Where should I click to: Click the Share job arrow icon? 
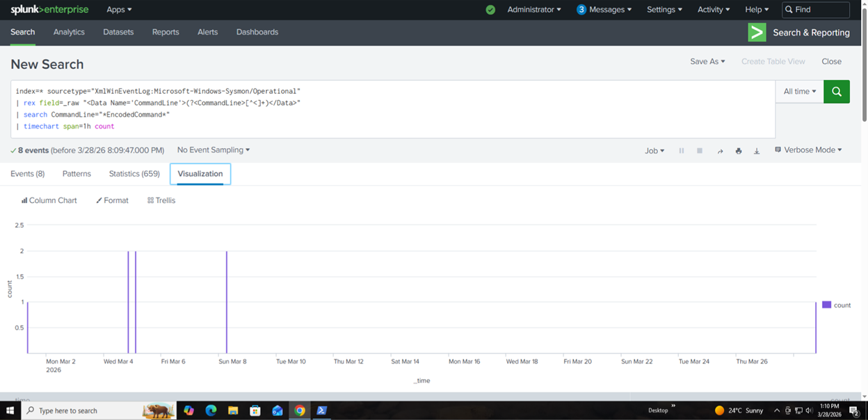tap(720, 151)
